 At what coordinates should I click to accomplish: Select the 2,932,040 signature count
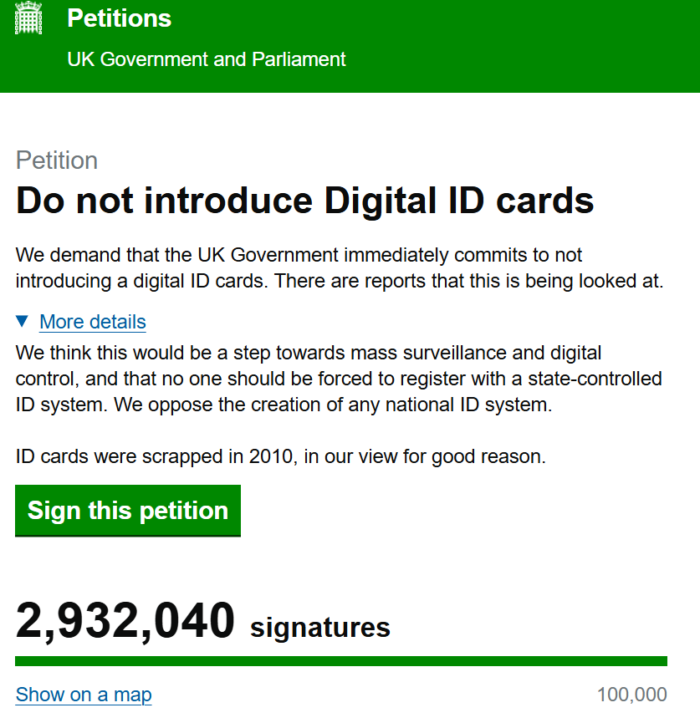click(125, 622)
